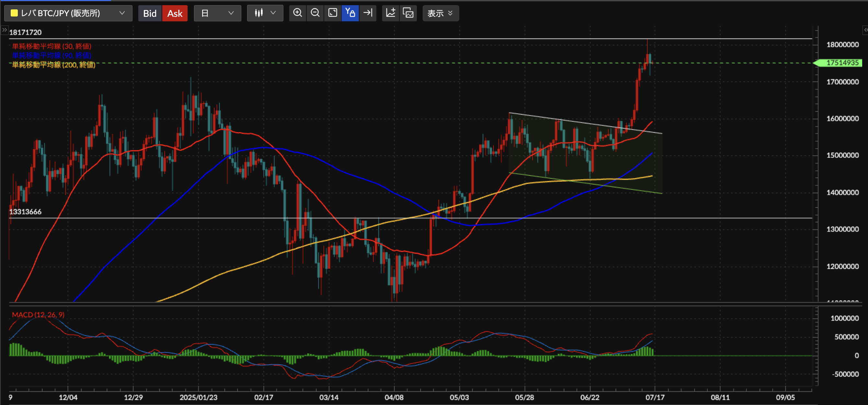The height and width of the screenshot is (405, 868).
Task: Switch price display to Bid
Action: 150,13
